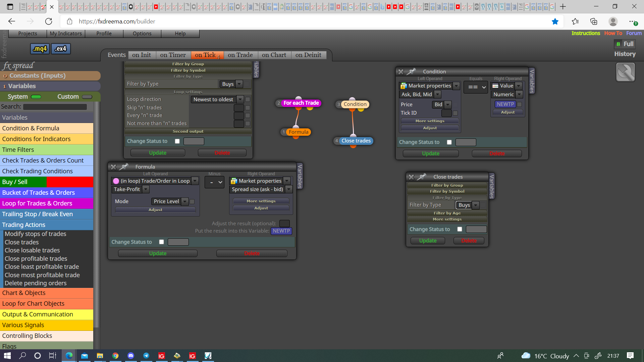Open Edge from the taskbar

(x=69, y=356)
